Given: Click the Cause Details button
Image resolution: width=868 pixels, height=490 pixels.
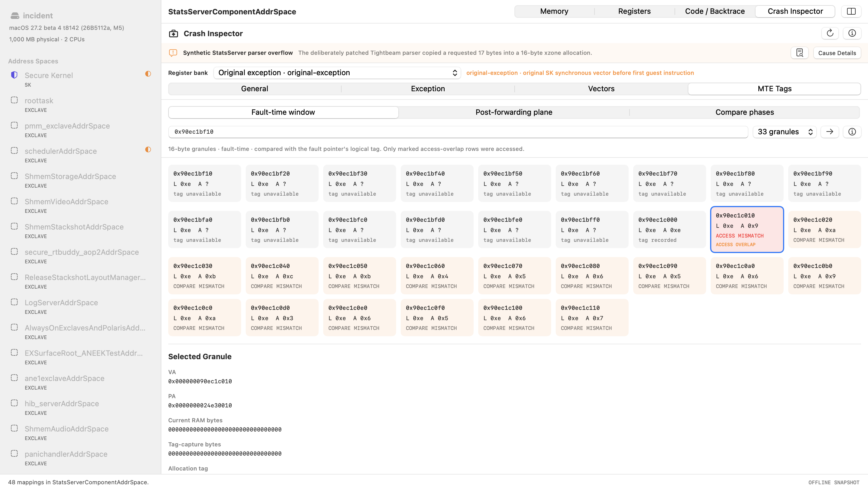Looking at the screenshot, I should [837, 53].
